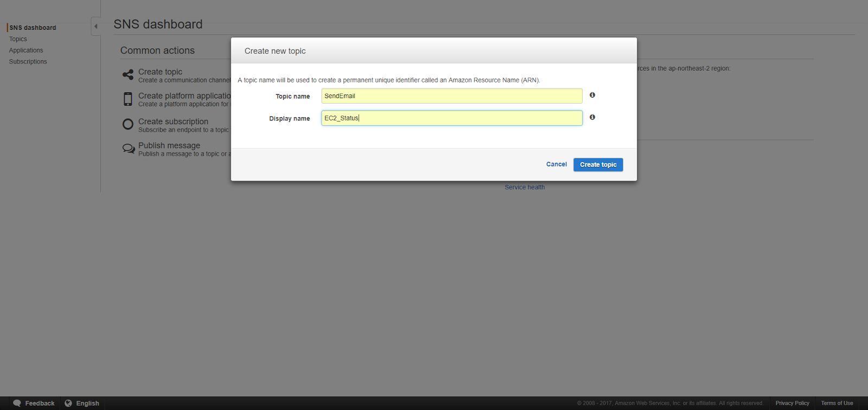Cancel the Create new topic dialog
The height and width of the screenshot is (410, 868).
(x=556, y=164)
